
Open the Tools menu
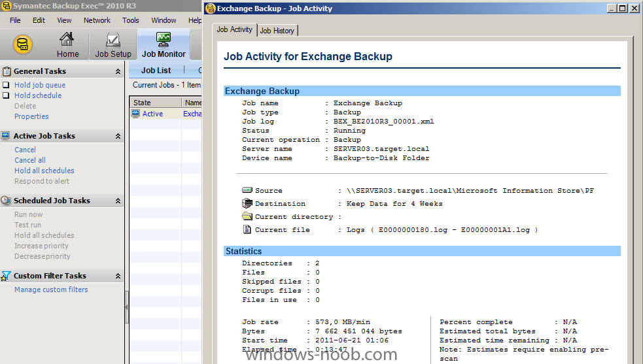pos(131,20)
